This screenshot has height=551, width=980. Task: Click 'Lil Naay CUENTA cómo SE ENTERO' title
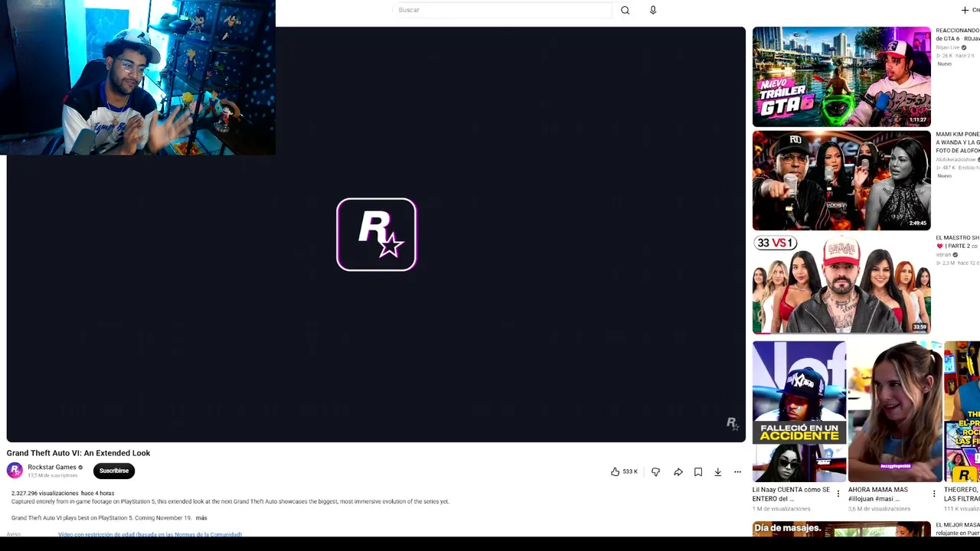point(791,494)
